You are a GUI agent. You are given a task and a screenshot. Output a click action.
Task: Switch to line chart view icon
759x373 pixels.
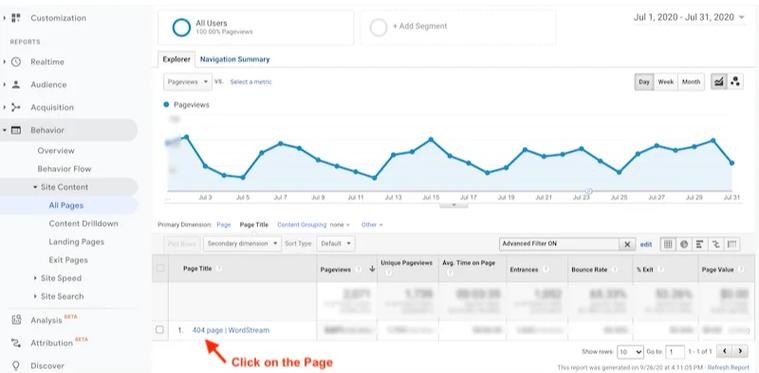719,82
